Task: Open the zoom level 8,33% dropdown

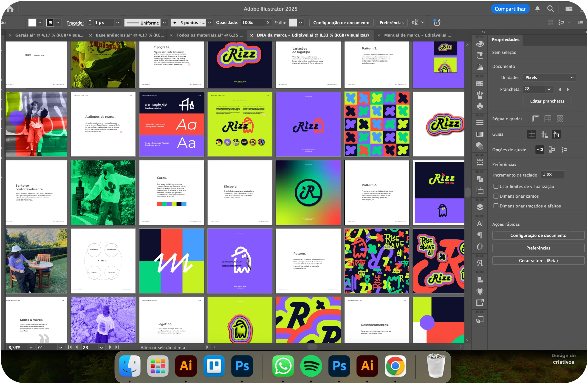Action: tap(31, 348)
